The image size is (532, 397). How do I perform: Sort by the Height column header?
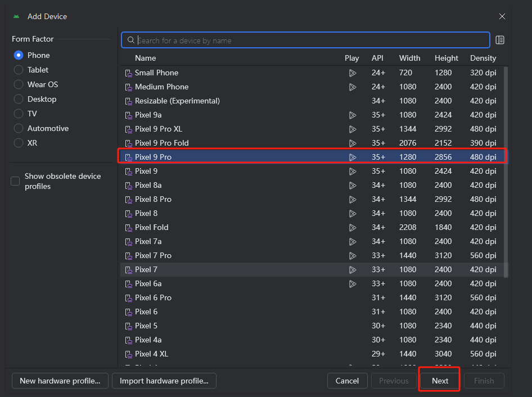[446, 58]
